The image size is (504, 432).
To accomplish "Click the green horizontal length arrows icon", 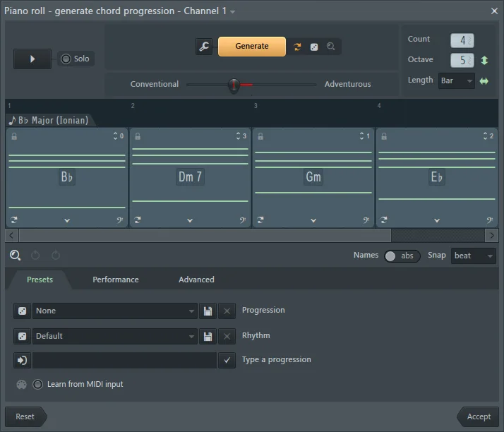I will (x=484, y=81).
